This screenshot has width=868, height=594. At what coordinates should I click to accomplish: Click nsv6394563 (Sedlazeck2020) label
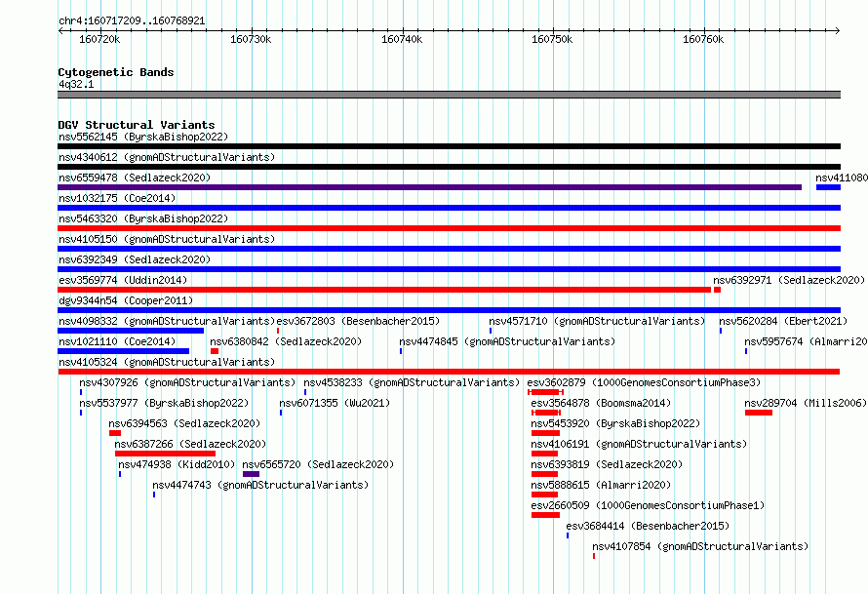(x=184, y=423)
